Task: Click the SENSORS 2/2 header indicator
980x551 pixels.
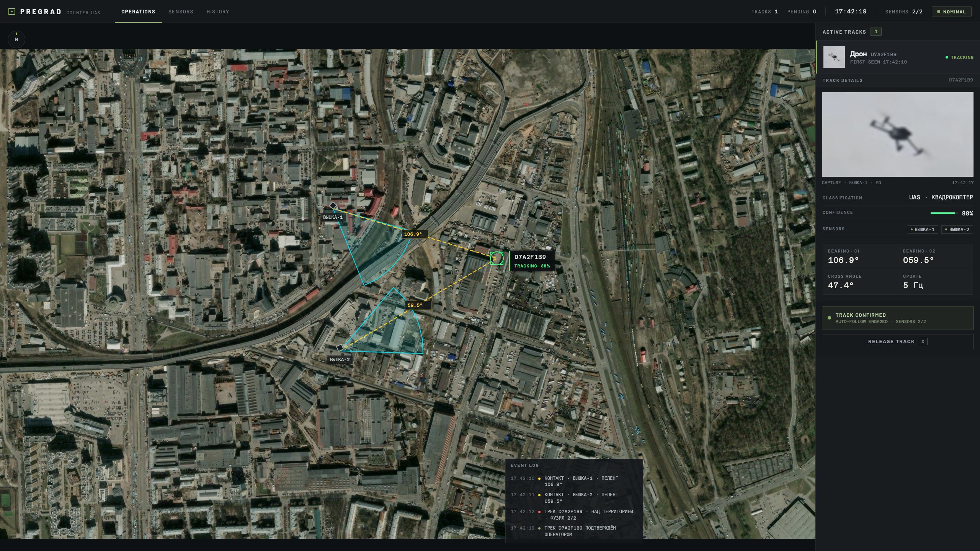Action: [904, 12]
